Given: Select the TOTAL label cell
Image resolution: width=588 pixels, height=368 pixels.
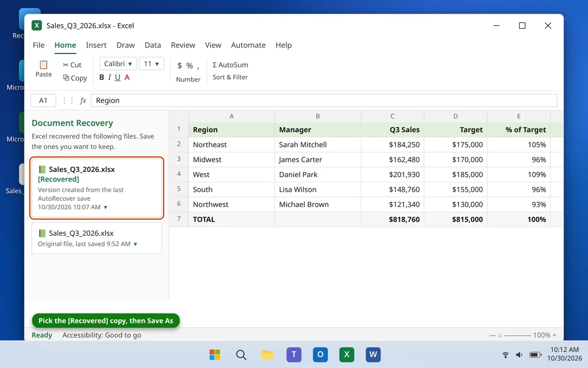Looking at the screenshot, I should point(232,219).
